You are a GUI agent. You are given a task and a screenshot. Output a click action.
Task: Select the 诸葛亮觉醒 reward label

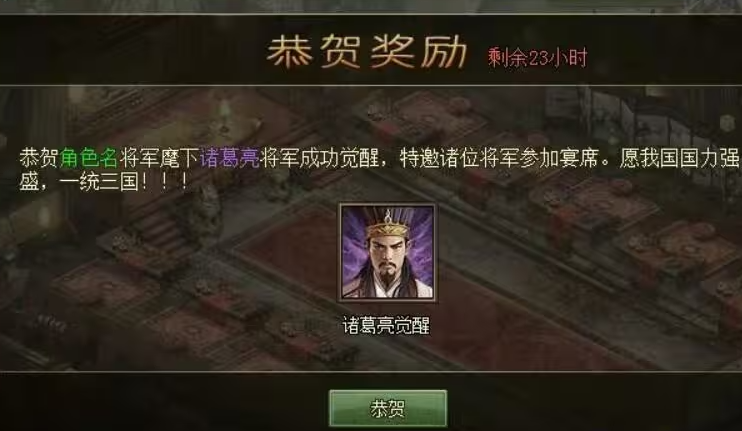coord(386,326)
